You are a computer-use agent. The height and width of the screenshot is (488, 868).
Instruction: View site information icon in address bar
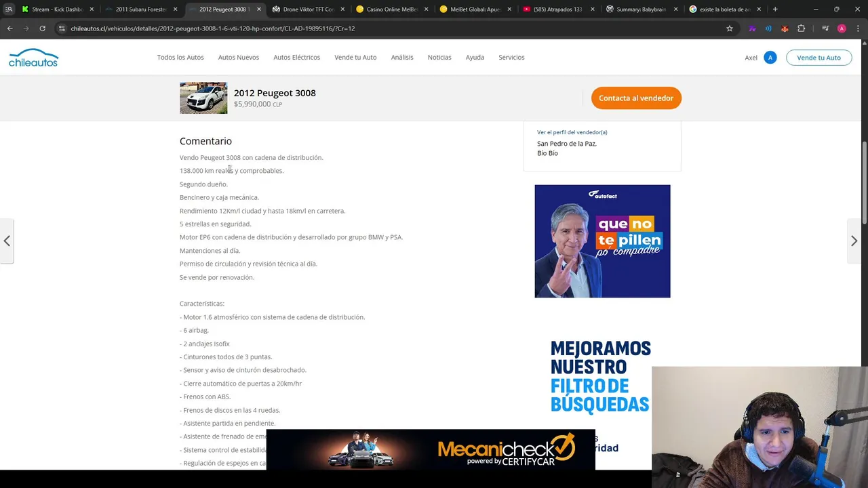[62, 28]
